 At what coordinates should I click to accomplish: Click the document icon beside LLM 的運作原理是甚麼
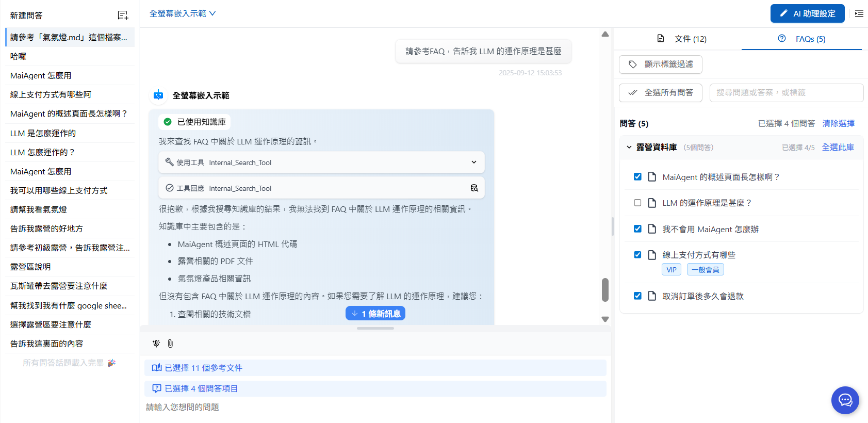(x=652, y=203)
